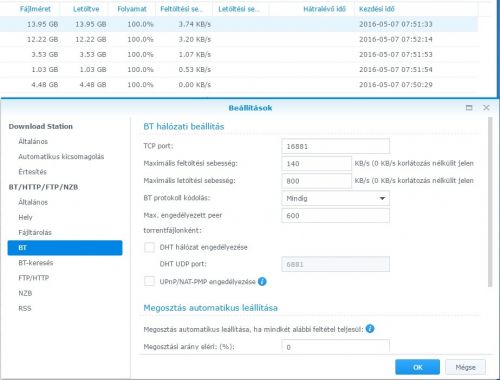Select the 13.95 GB download row
The image size is (500, 380).
(239, 24)
